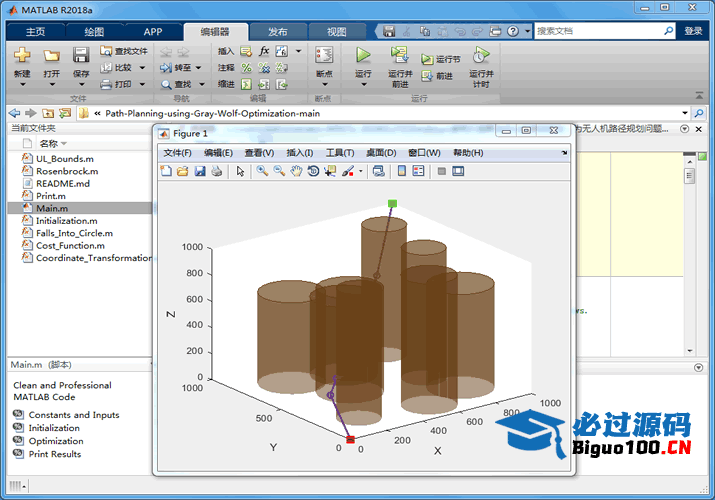
Task: Select Rosenbrock.m in the file list
Action: click(x=67, y=171)
